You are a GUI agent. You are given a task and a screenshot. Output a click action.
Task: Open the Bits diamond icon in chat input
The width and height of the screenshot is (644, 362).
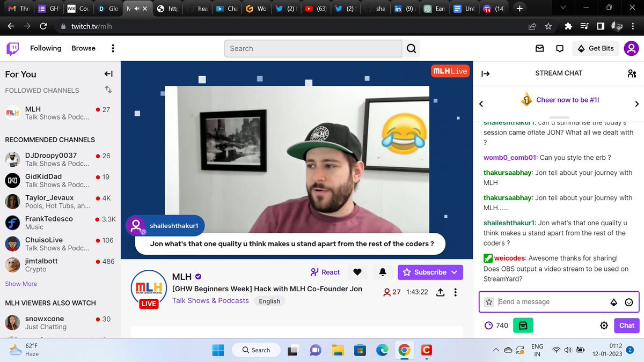click(x=614, y=302)
